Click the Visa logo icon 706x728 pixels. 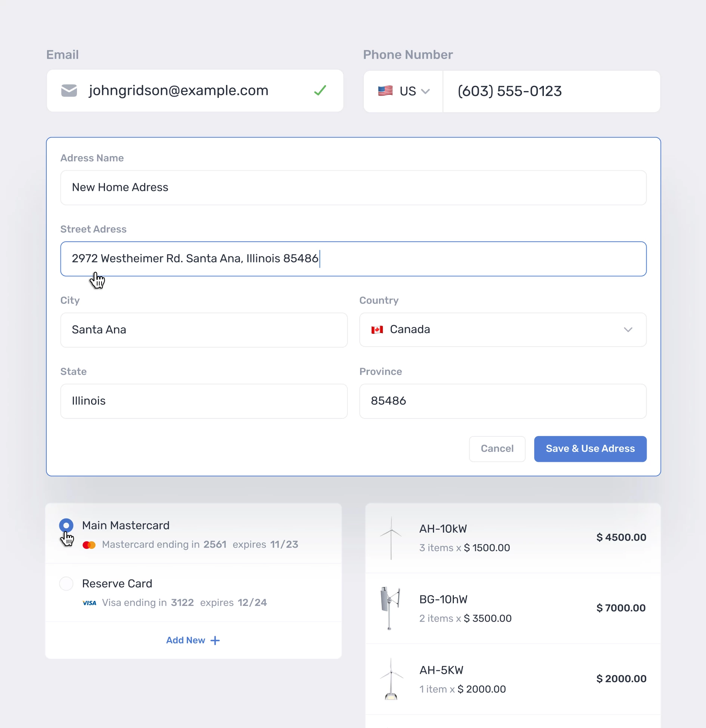click(90, 603)
